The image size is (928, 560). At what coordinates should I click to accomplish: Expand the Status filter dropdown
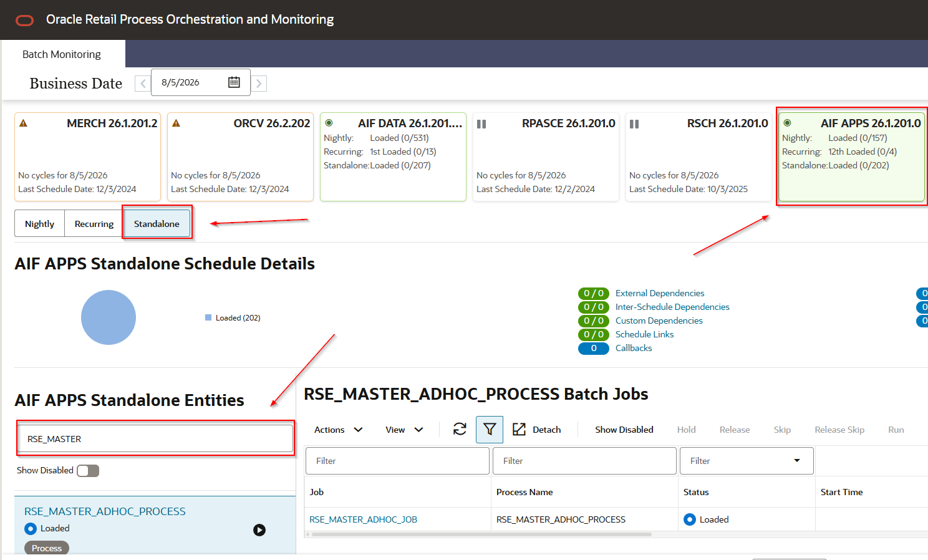(x=796, y=461)
